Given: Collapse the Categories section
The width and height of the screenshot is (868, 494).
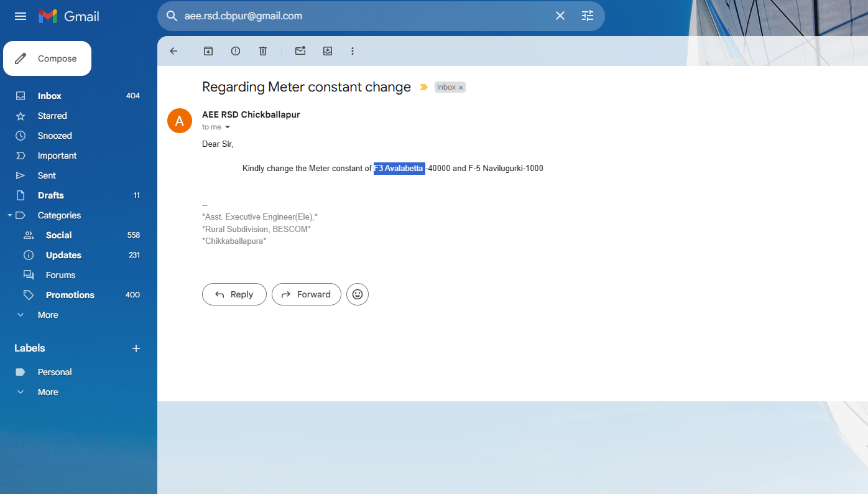Looking at the screenshot, I should (10, 215).
